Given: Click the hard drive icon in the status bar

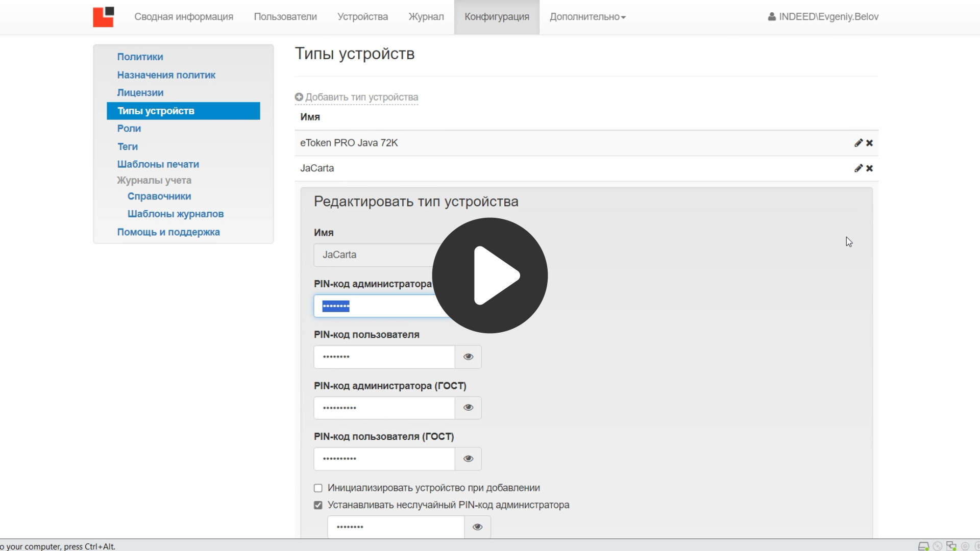Looking at the screenshot, I should coord(923,546).
